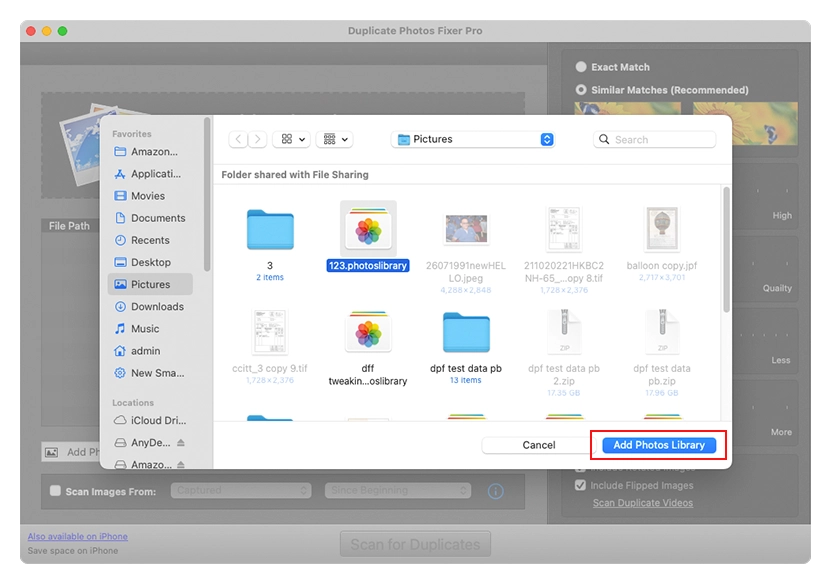Open Documents in the sidebar
Viewport: 831px width, 584px height.
[150, 218]
